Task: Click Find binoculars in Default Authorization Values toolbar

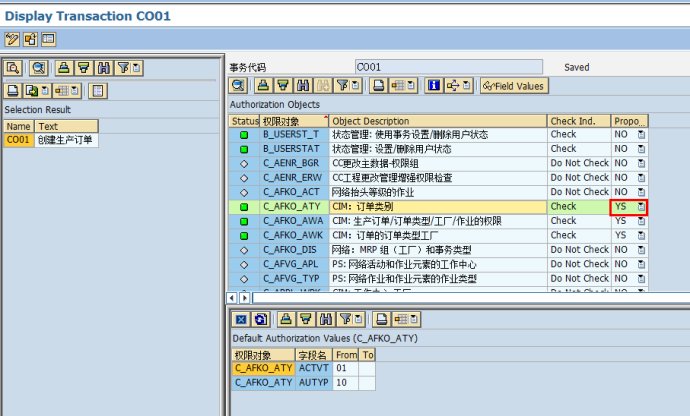Action: [x=326, y=319]
